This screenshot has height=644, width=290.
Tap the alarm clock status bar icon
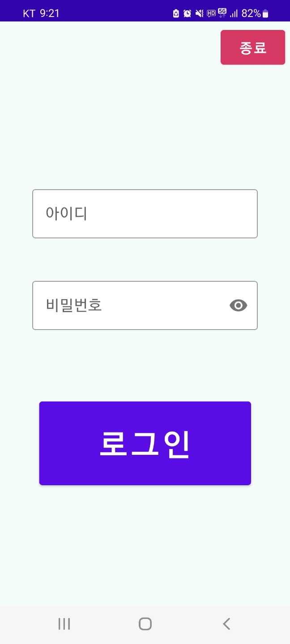pyautogui.click(x=187, y=13)
